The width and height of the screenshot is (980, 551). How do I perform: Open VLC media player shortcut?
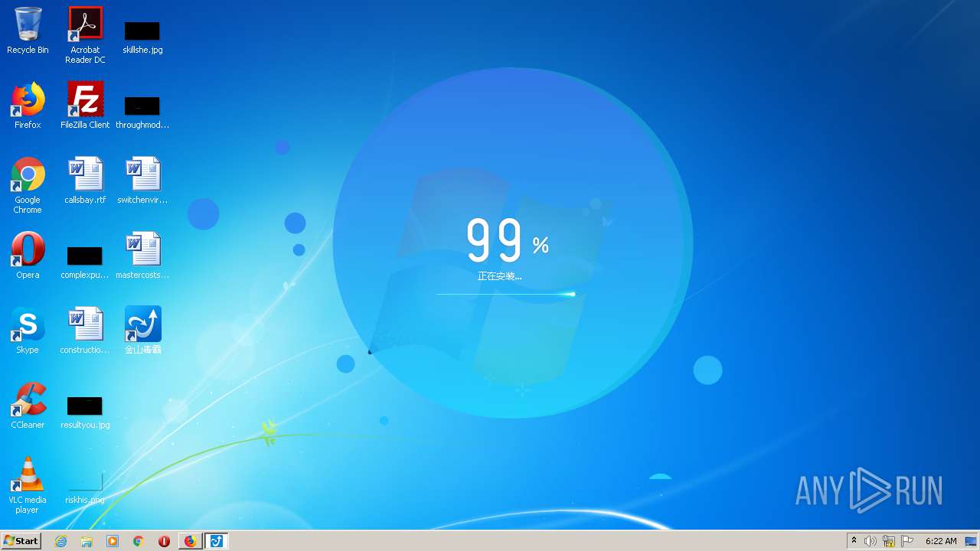point(28,485)
